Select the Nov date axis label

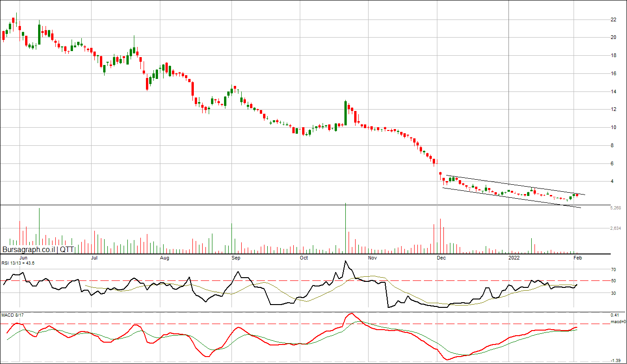click(x=372, y=257)
